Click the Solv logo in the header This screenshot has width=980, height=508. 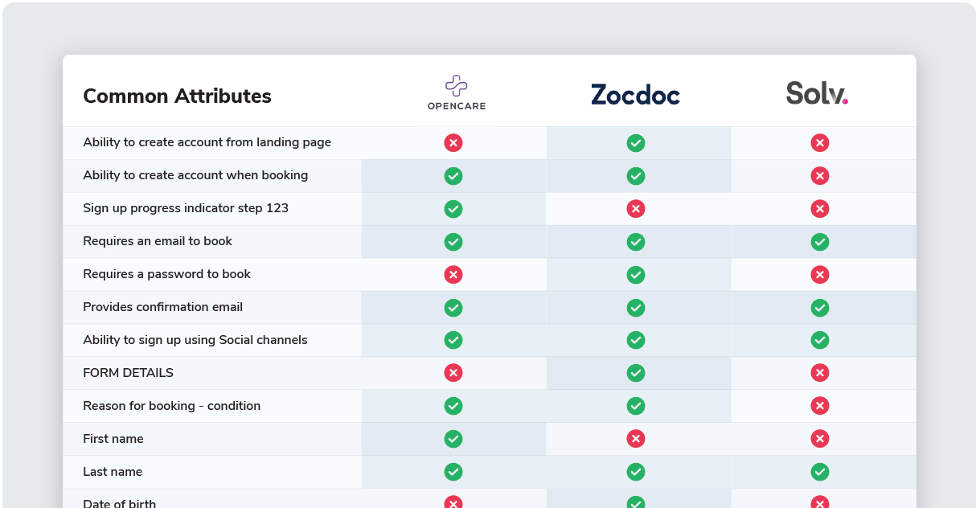coord(818,94)
